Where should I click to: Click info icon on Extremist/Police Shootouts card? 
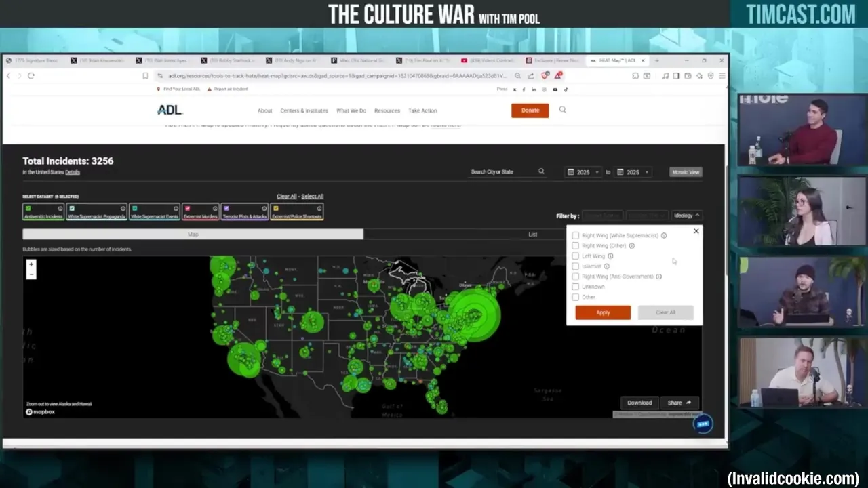click(x=319, y=209)
